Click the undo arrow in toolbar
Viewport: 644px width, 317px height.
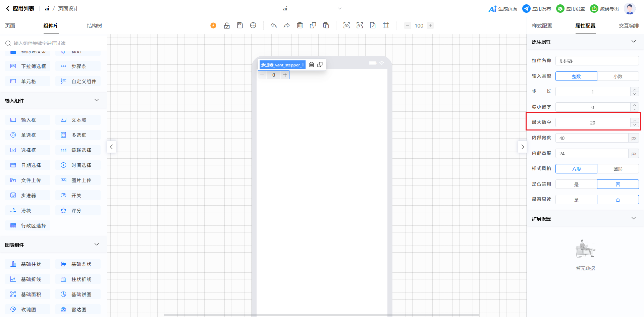point(274,25)
